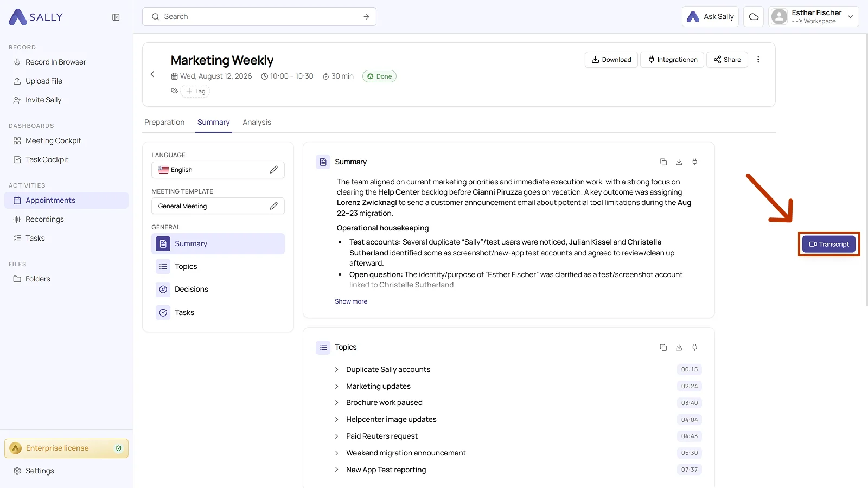Image resolution: width=868 pixels, height=488 pixels.
Task: Open Folders under Files
Action: 66,279
